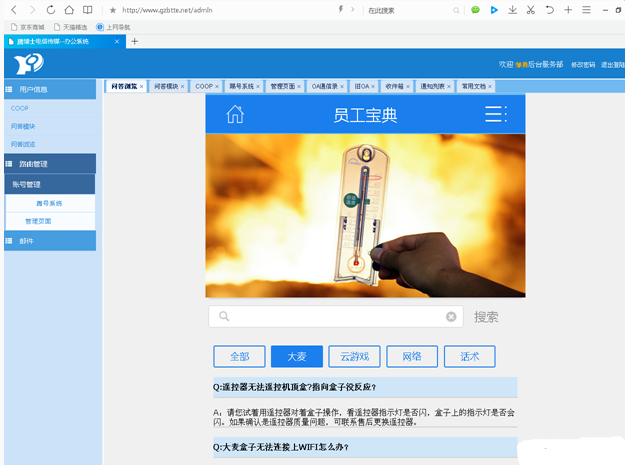This screenshot has height=465, width=627.
Task: Click the scissors screenshot icon
Action: (531, 10)
